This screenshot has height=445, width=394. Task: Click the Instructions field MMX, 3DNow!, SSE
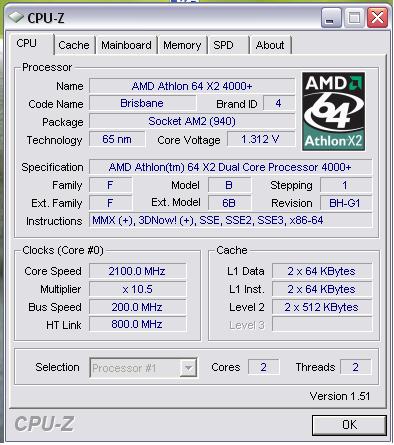[230, 221]
